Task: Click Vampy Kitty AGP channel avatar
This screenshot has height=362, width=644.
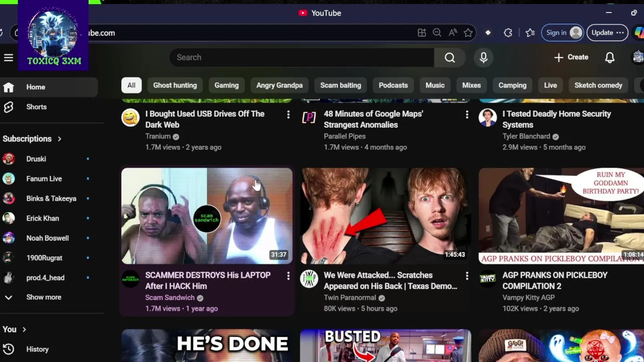Action: [488, 279]
